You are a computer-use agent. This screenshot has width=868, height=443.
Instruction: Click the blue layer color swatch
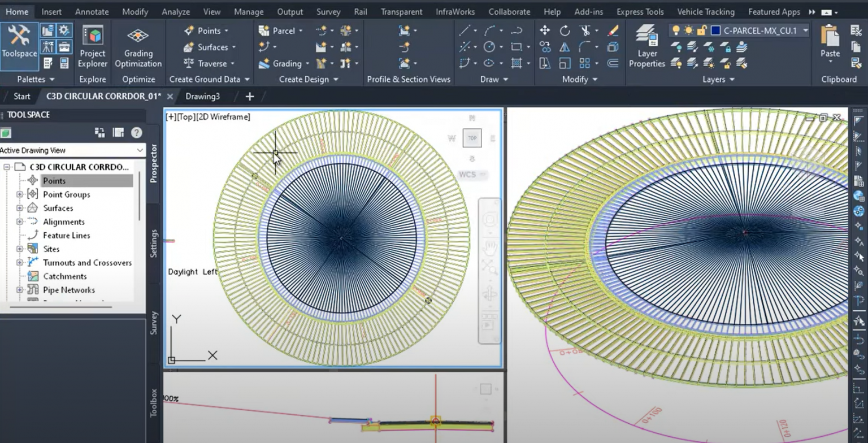[715, 30]
